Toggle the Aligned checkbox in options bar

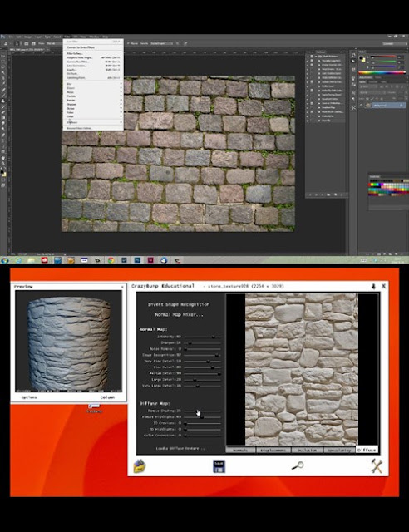[129, 43]
